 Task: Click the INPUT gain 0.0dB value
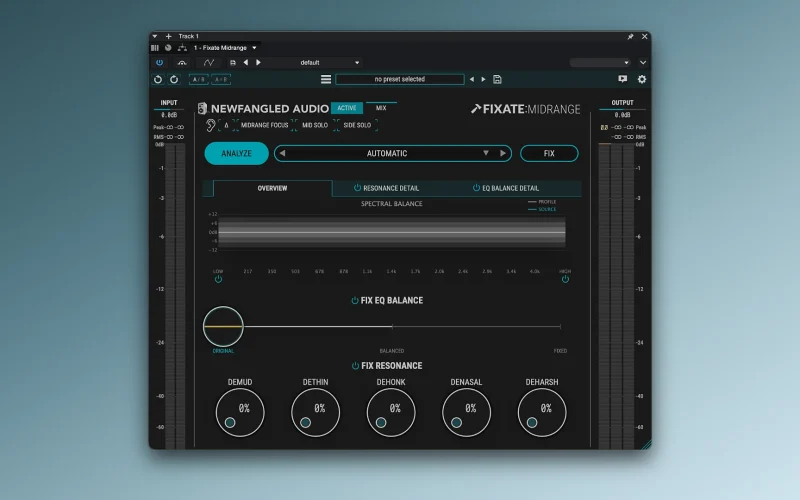(x=169, y=115)
